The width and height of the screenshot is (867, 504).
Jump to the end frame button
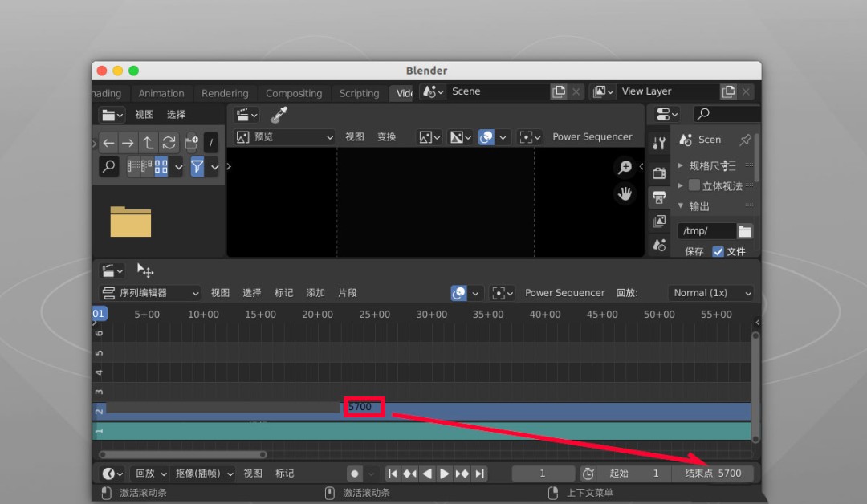[x=479, y=474]
